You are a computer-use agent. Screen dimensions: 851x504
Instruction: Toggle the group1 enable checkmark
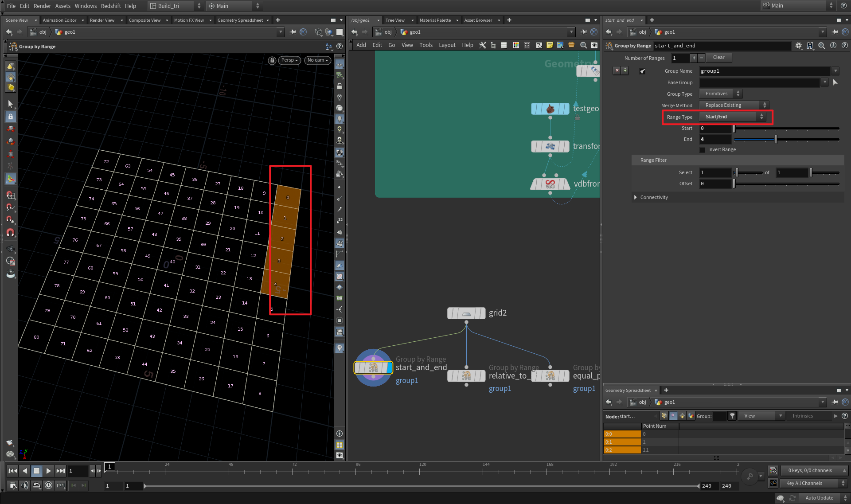(642, 71)
